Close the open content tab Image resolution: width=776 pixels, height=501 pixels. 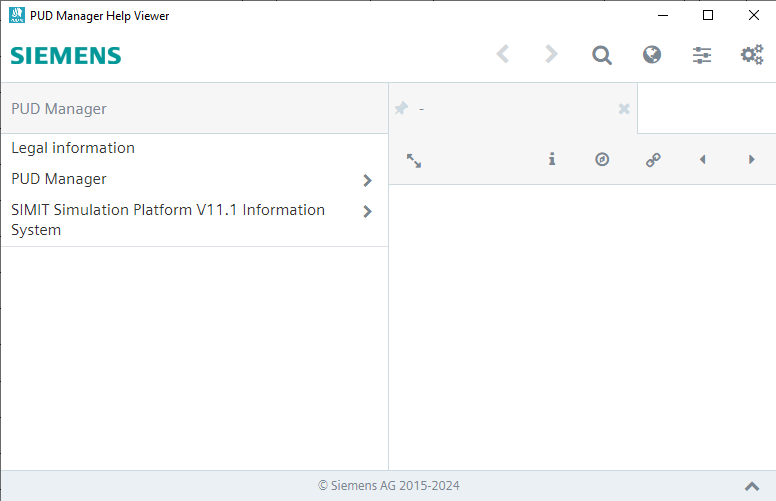click(x=624, y=108)
